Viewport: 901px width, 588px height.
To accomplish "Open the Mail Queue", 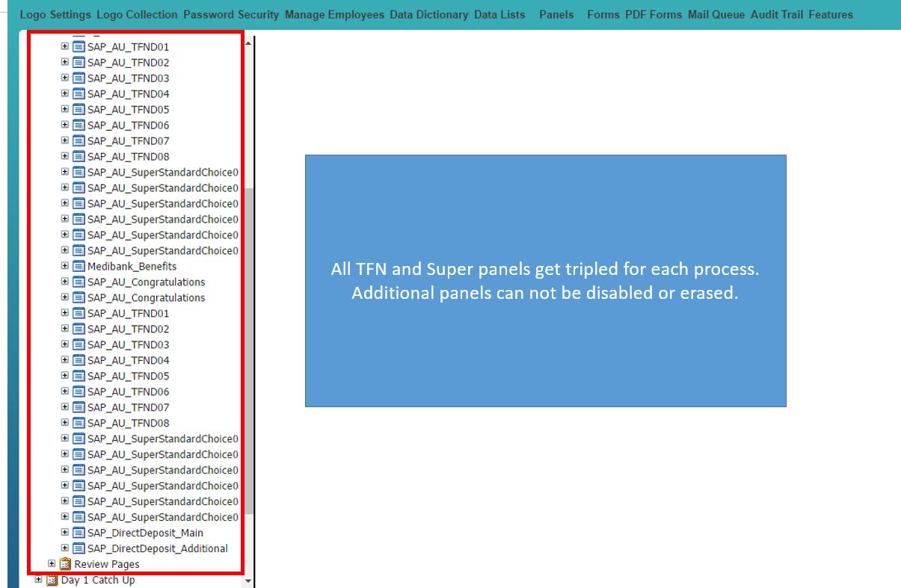I will [716, 14].
